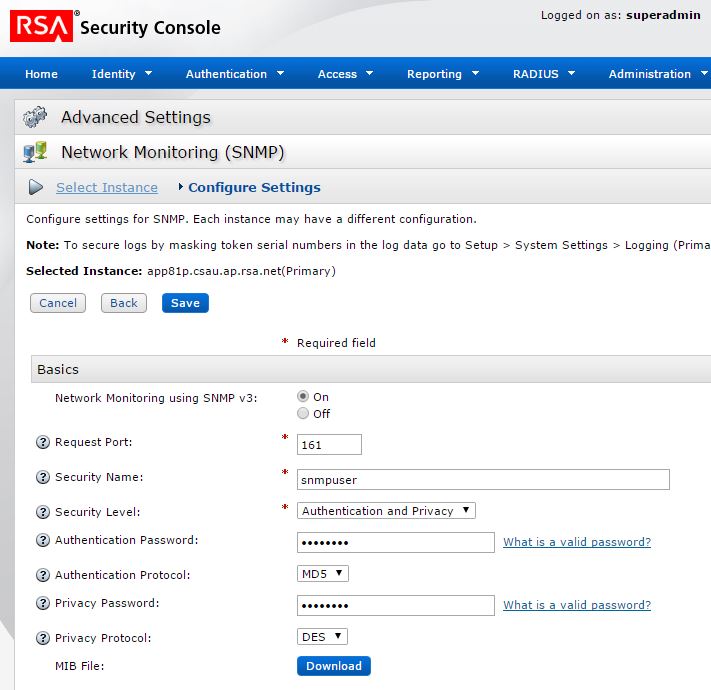
Task: Open the Authentication menu
Action: coord(235,74)
